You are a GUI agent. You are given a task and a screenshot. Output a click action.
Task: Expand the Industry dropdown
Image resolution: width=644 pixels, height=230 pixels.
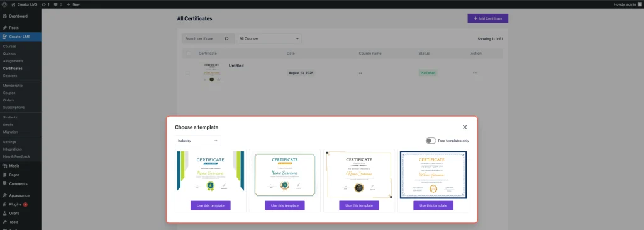tap(198, 141)
